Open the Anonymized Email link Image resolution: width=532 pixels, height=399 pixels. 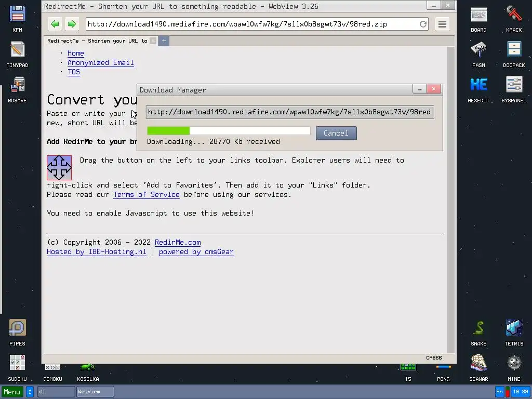[101, 62]
